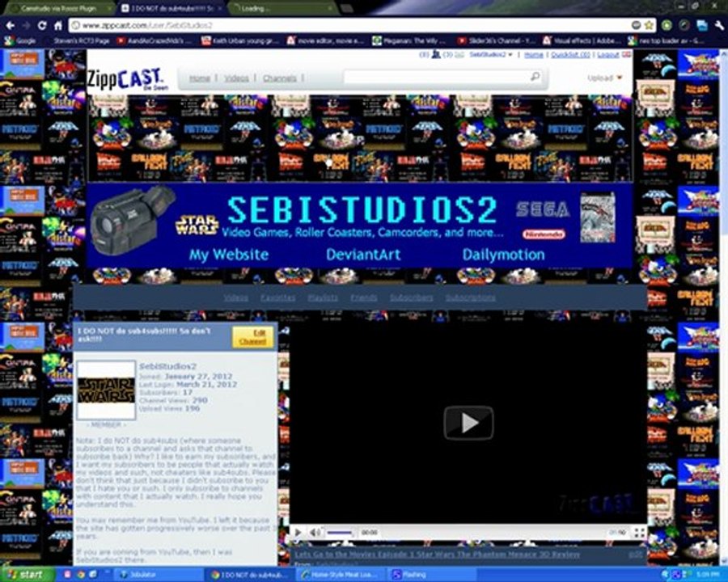The width and height of the screenshot is (728, 582).
Task: Open the channel Friends tab
Action: pos(363,297)
